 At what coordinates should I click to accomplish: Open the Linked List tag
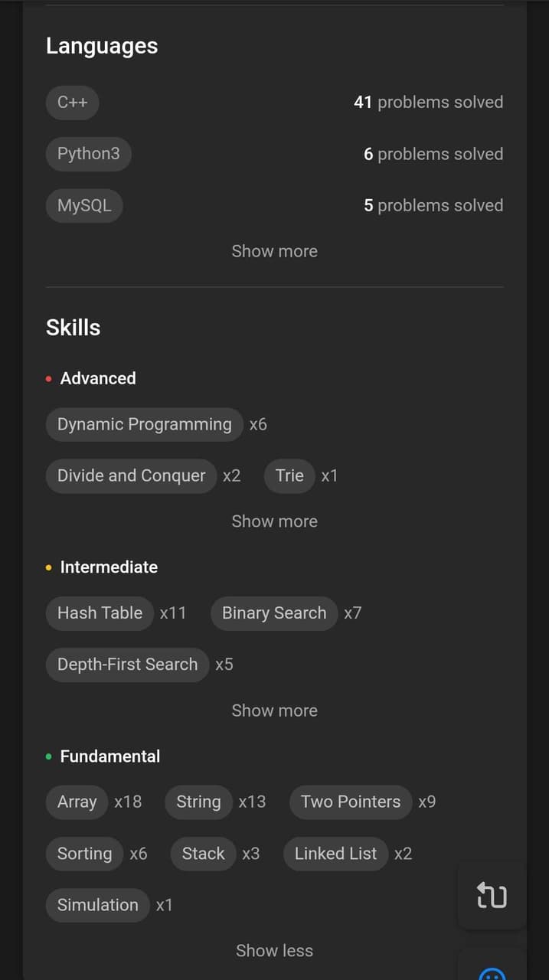coord(336,854)
